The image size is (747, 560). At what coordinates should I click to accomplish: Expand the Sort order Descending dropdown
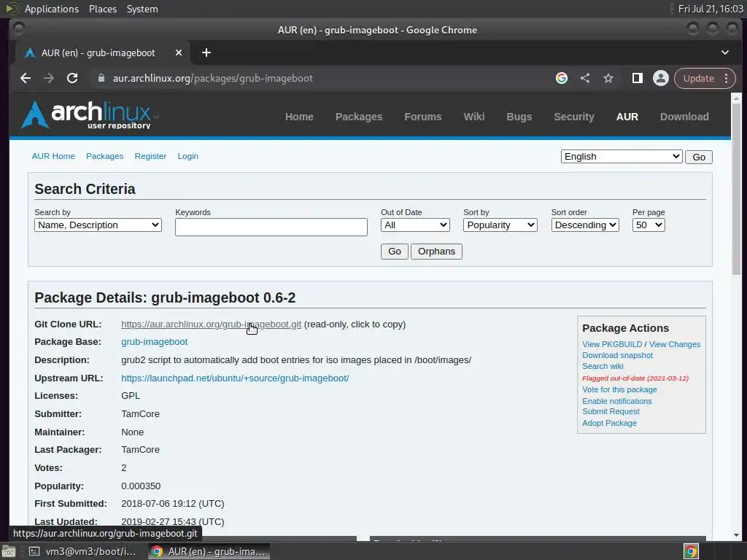tap(585, 225)
